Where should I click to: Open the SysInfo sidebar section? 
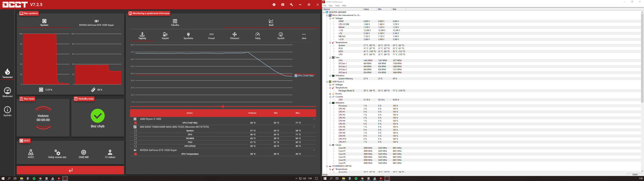pos(8,111)
